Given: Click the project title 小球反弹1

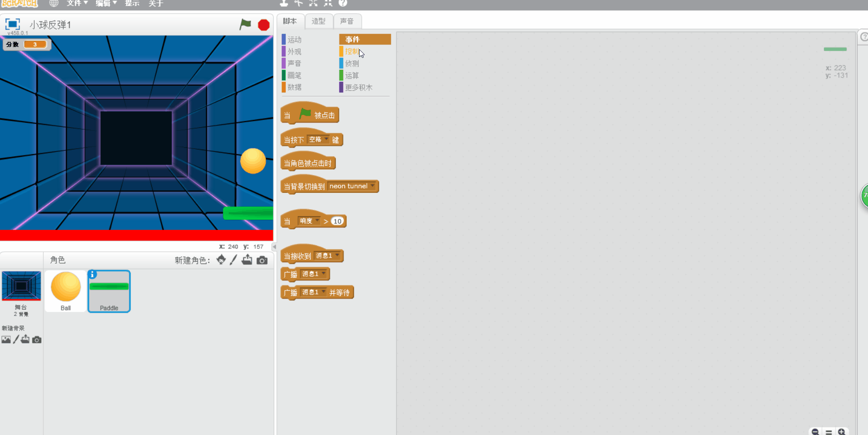Looking at the screenshot, I should click(x=51, y=25).
